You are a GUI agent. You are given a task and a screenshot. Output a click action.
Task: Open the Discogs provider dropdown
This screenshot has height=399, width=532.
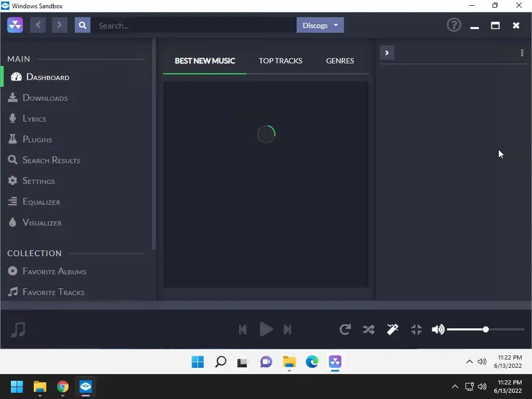320,25
